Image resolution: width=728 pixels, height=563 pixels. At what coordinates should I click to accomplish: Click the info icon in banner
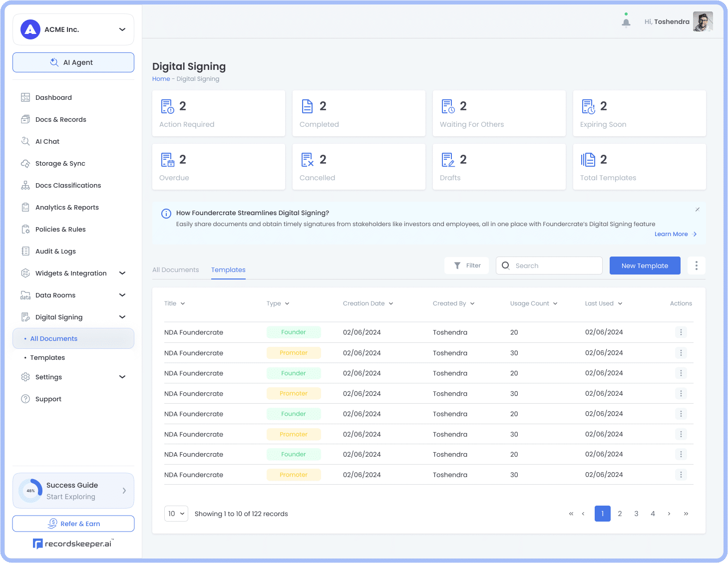pyautogui.click(x=166, y=214)
